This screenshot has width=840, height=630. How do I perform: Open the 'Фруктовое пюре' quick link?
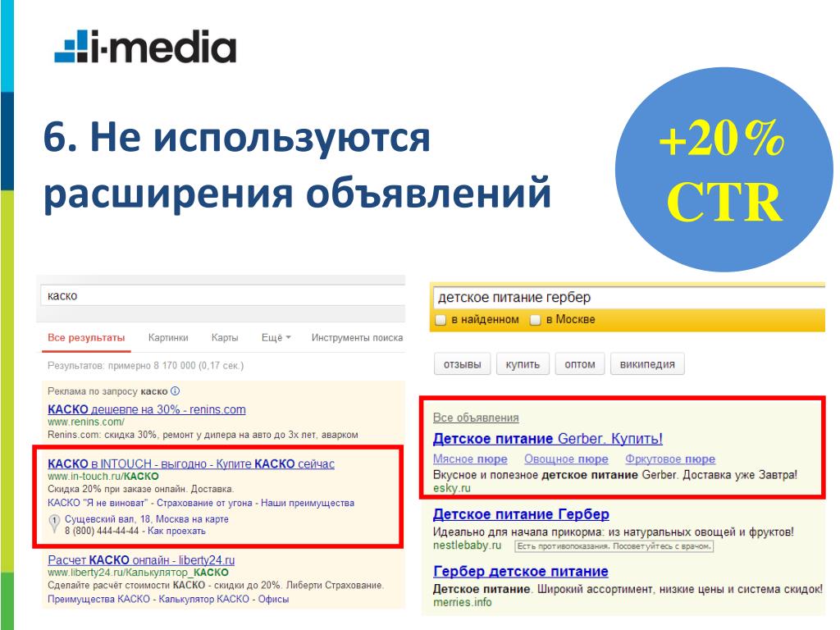click(670, 459)
